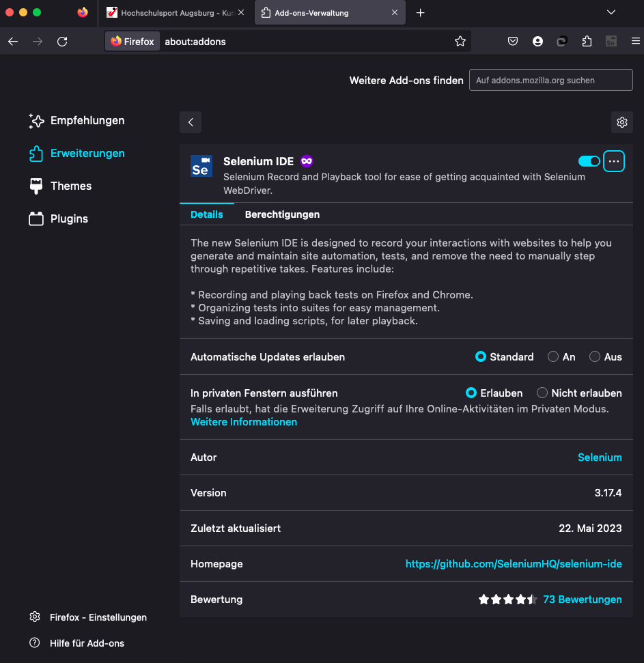644x663 pixels.
Task: Select Standard for automatic updates
Action: click(481, 357)
